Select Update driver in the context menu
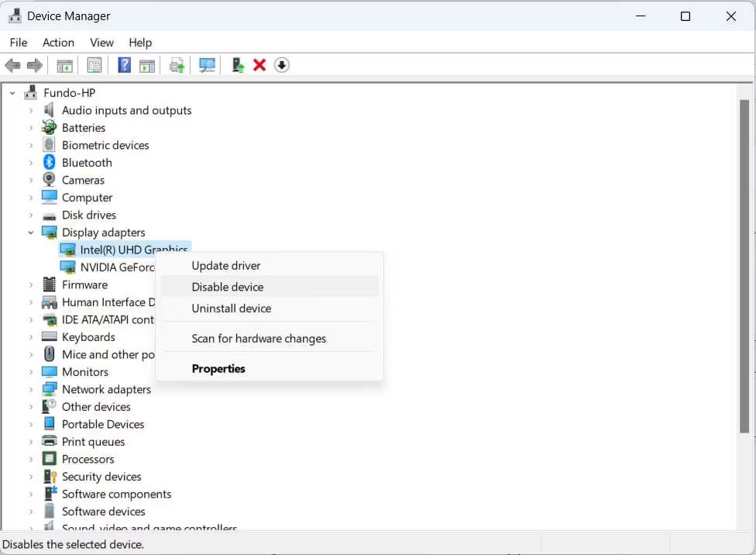Screen dimensions: 756x555 point(225,265)
